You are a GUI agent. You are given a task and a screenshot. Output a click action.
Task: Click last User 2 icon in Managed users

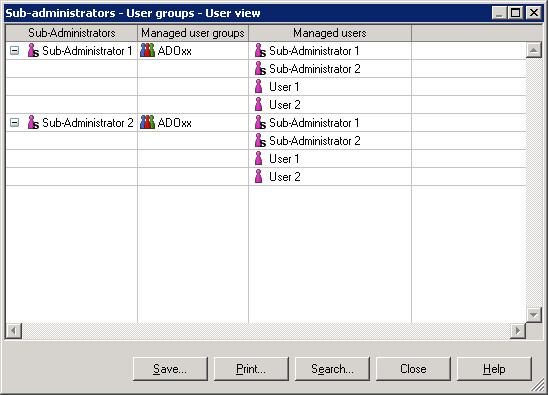[259, 177]
